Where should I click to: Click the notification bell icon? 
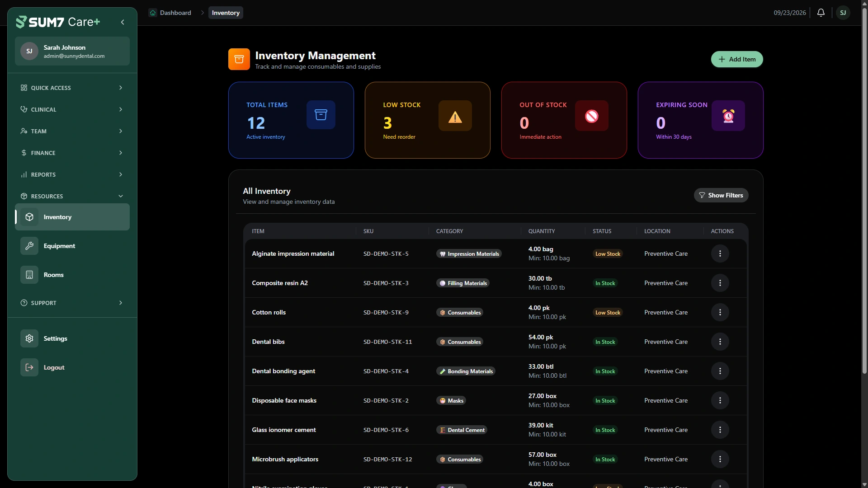click(x=821, y=13)
